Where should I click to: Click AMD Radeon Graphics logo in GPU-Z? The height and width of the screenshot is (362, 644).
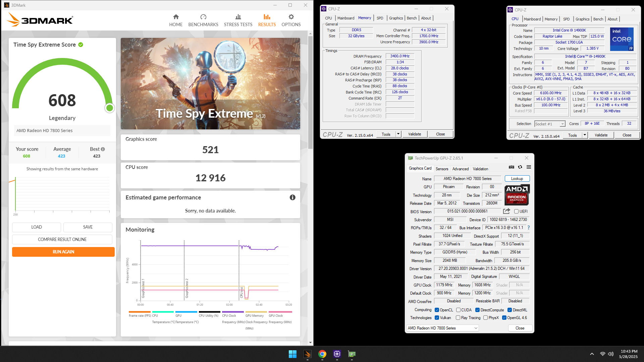coord(517,195)
